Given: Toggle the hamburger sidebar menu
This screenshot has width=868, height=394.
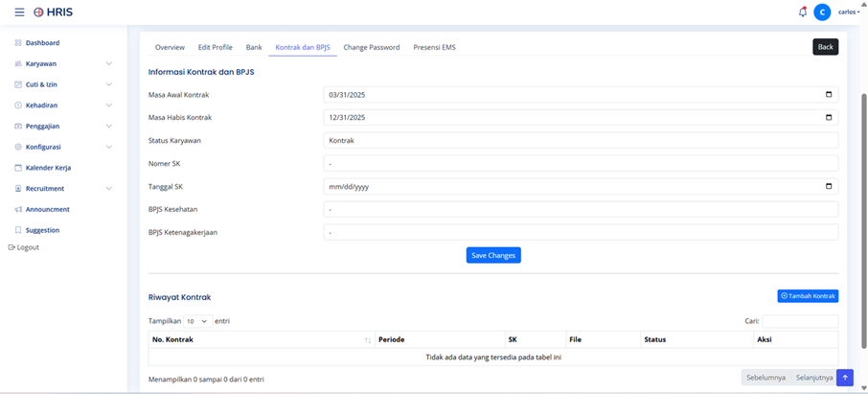Looking at the screenshot, I should 19,12.
